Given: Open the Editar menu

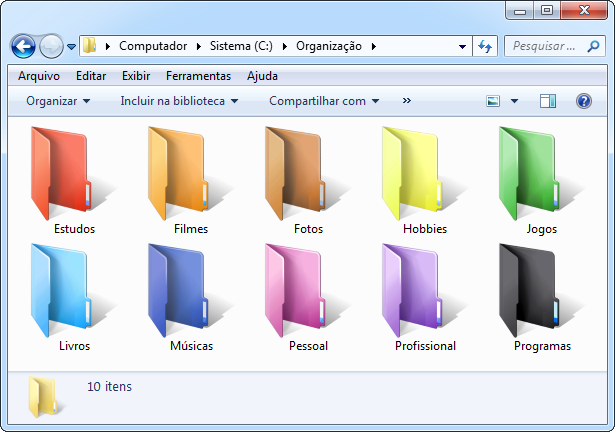Looking at the screenshot, I should click(x=91, y=76).
